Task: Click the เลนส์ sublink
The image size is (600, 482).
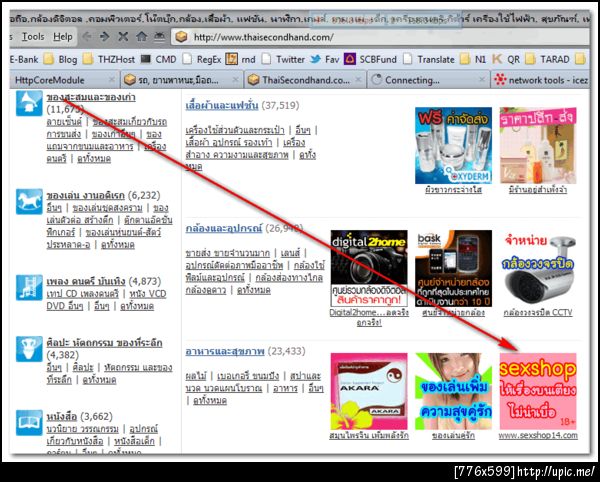Action: (x=290, y=253)
